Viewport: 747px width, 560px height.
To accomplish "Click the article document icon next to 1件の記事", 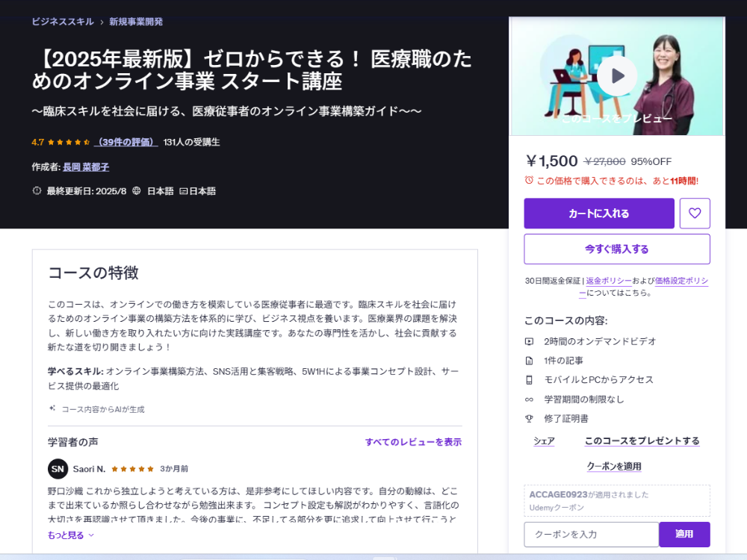I will pyautogui.click(x=529, y=360).
